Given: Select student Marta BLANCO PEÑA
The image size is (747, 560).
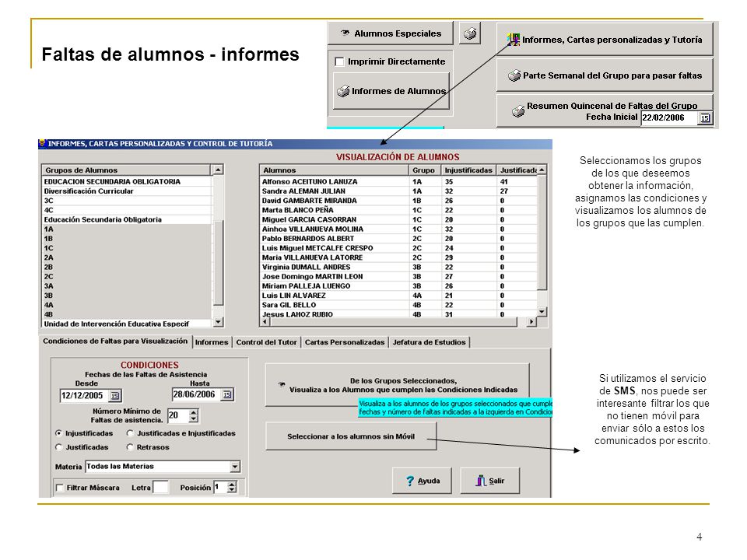Looking at the screenshot, I should point(398,210).
